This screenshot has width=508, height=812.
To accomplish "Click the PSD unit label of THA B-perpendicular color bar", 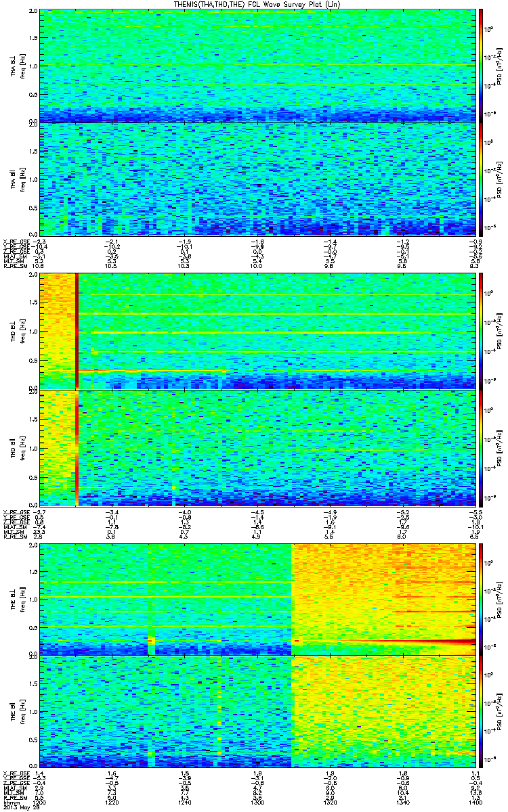I will [500, 66].
